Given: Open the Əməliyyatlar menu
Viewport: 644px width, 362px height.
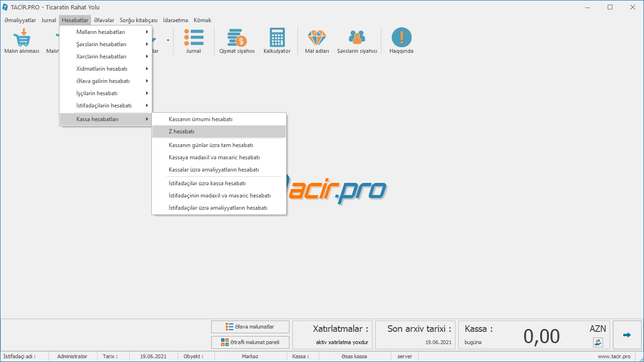Looking at the screenshot, I should [20, 20].
